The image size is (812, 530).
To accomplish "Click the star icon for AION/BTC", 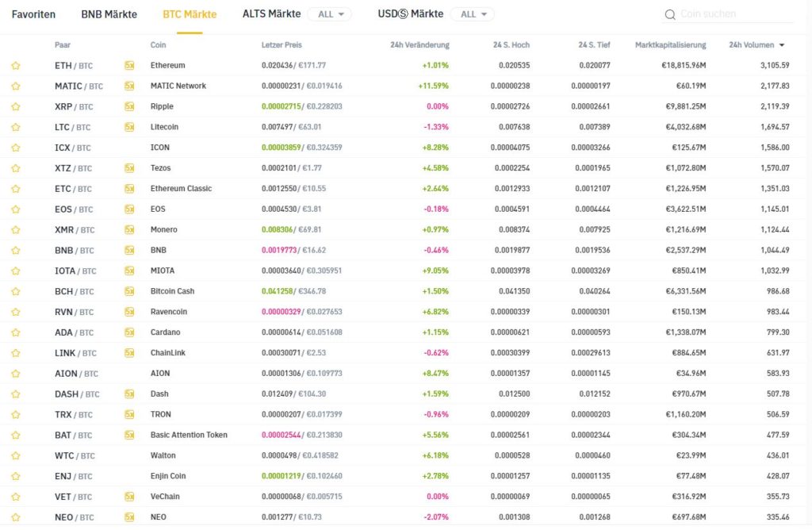I will coord(16,374).
